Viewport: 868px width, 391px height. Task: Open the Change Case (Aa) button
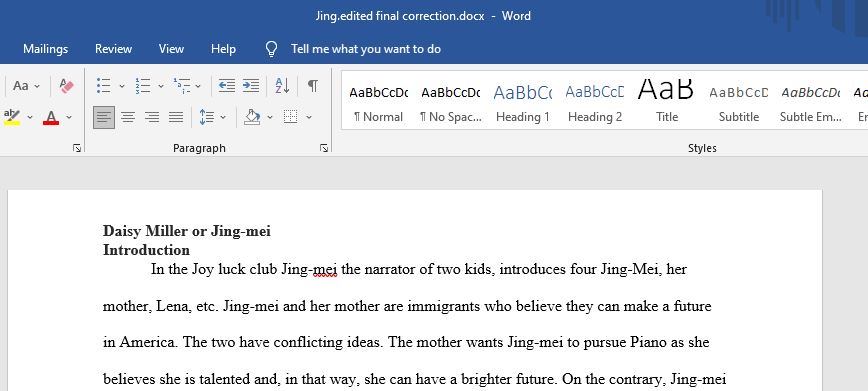click(21, 86)
